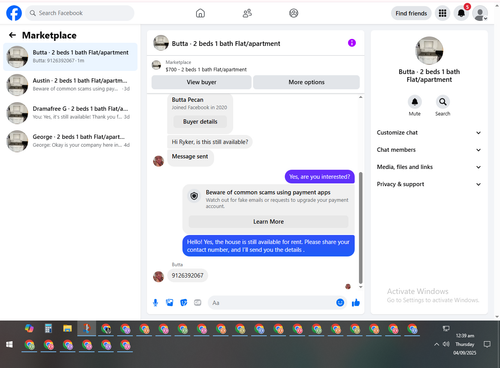
Task: Click Learn More on scam warning
Action: (x=268, y=222)
